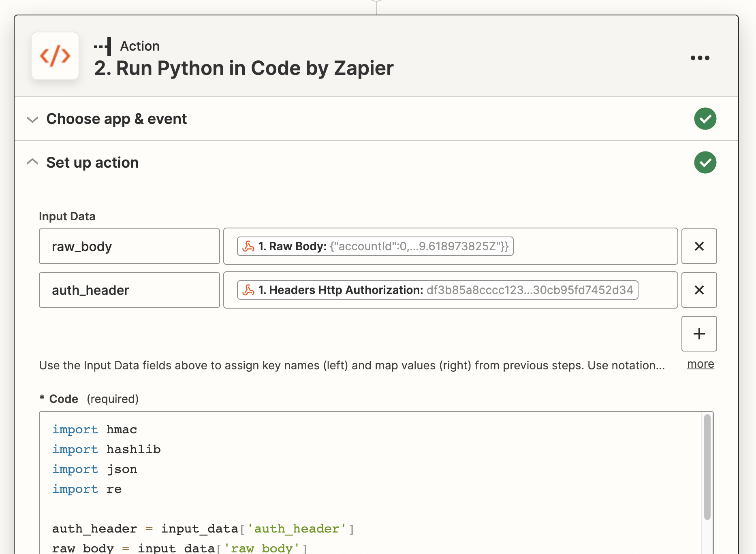Click the Action step type icon
The width and height of the screenshot is (756, 554).
tap(103, 46)
